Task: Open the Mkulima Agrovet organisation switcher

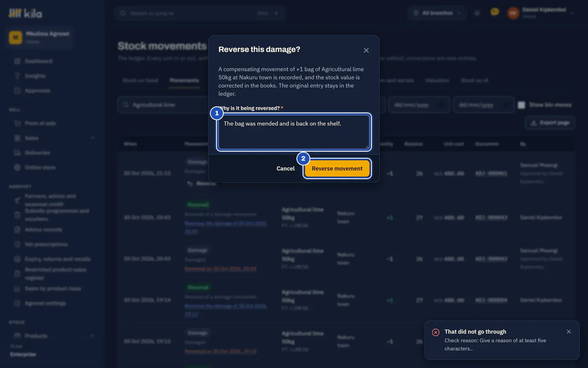Action: coord(40,37)
